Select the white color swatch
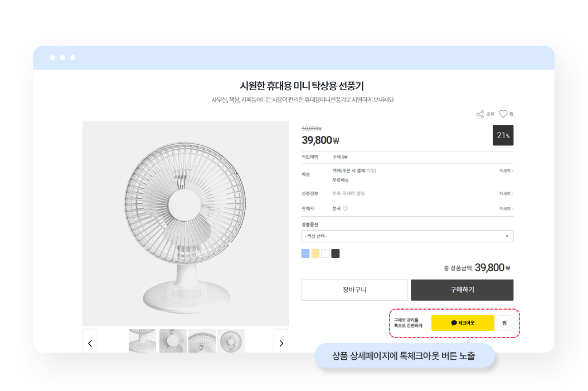The width and height of the screenshot is (588, 391). (325, 253)
